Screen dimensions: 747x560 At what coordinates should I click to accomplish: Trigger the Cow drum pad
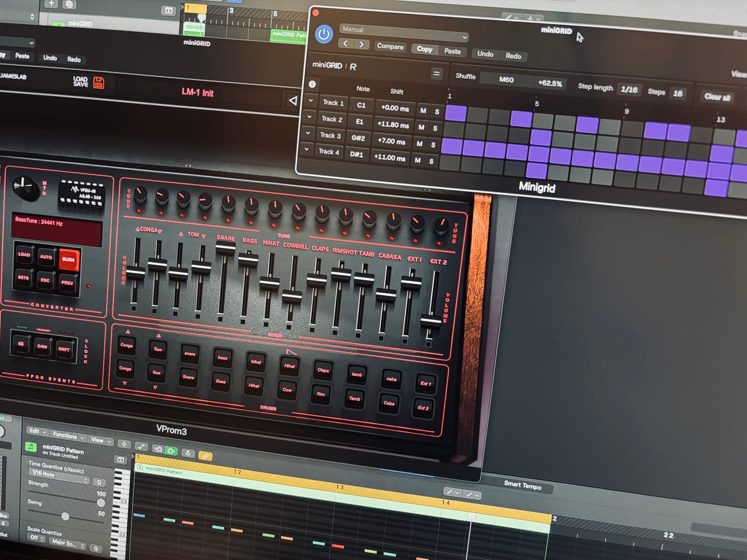click(287, 390)
